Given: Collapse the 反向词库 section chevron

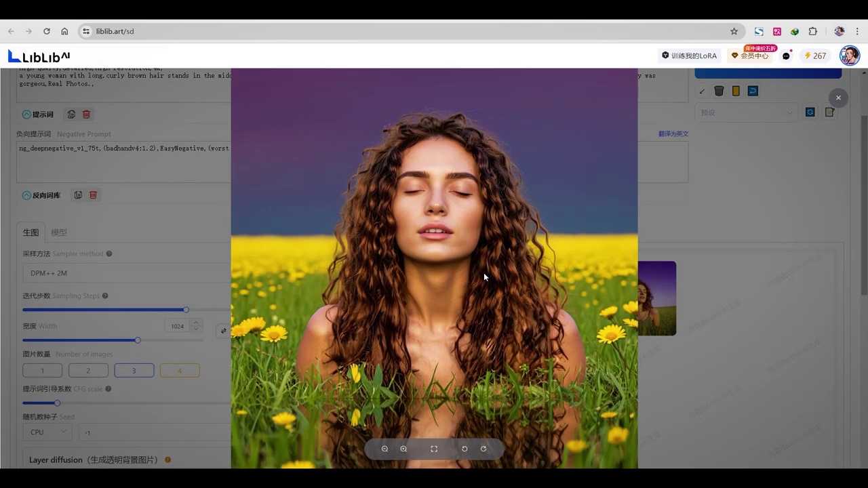Looking at the screenshot, I should [x=26, y=195].
